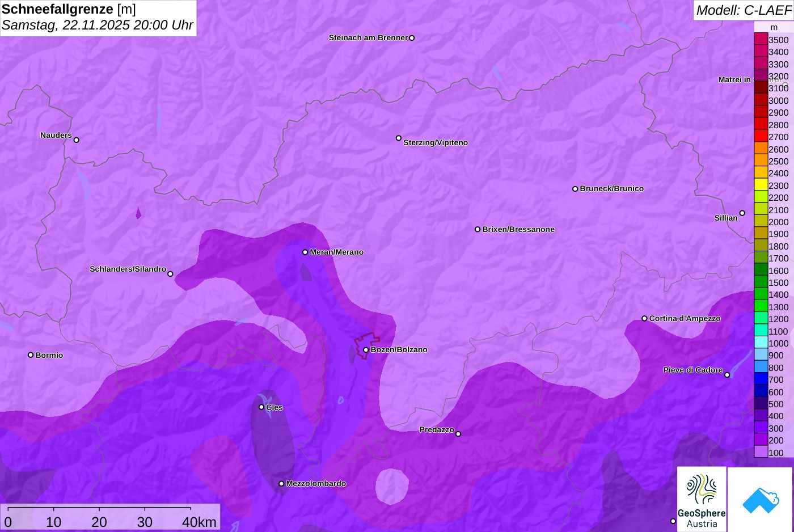Click the Schneefallgrenze [m] title
794x532 pixels.
69,9
